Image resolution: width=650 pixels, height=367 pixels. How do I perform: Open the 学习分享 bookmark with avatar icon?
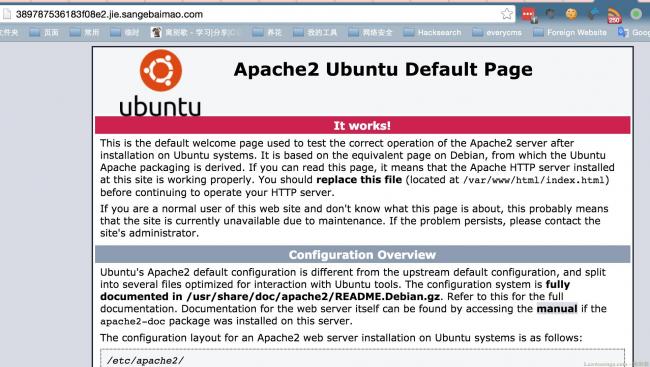pyautogui.click(x=195, y=32)
